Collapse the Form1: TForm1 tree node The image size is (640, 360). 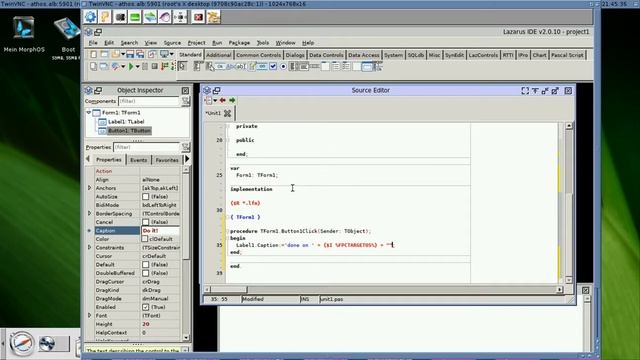pyautogui.click(x=89, y=112)
